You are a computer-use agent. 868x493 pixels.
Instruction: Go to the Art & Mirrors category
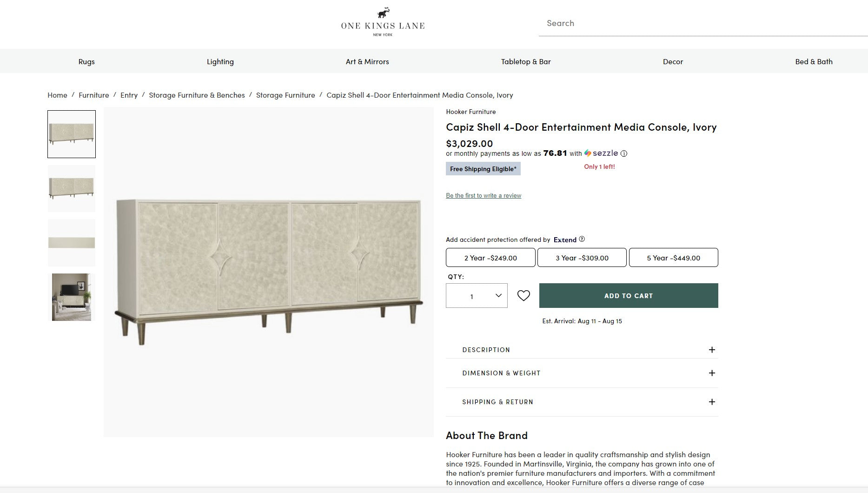point(367,61)
